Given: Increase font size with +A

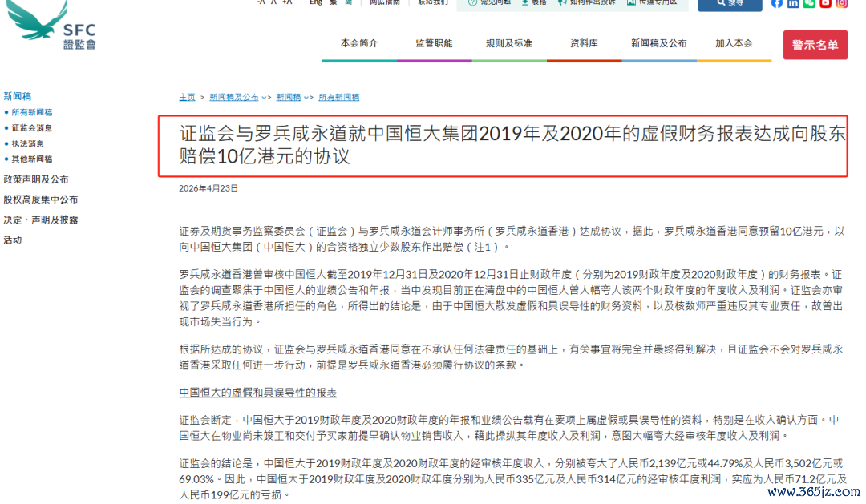Looking at the screenshot, I should coord(286,2).
